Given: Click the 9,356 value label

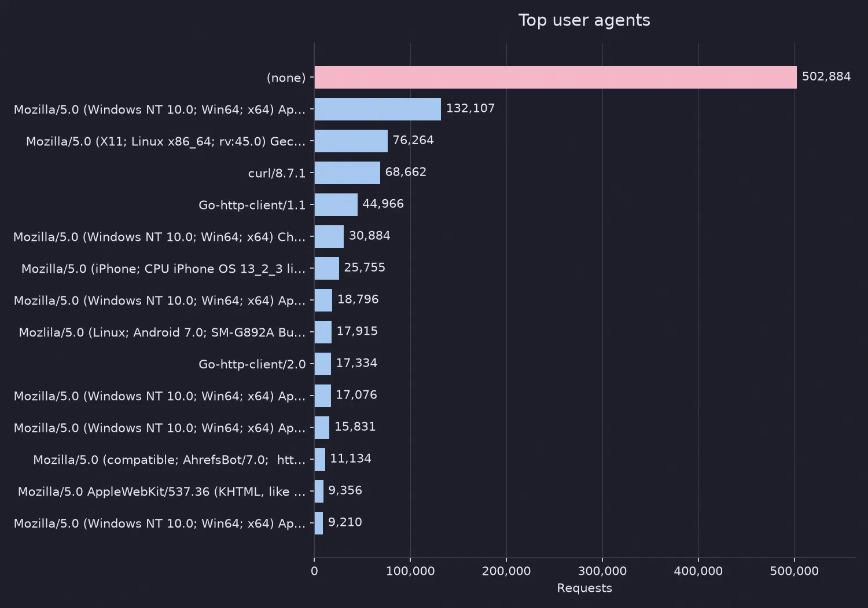Looking at the screenshot, I should click(345, 490).
